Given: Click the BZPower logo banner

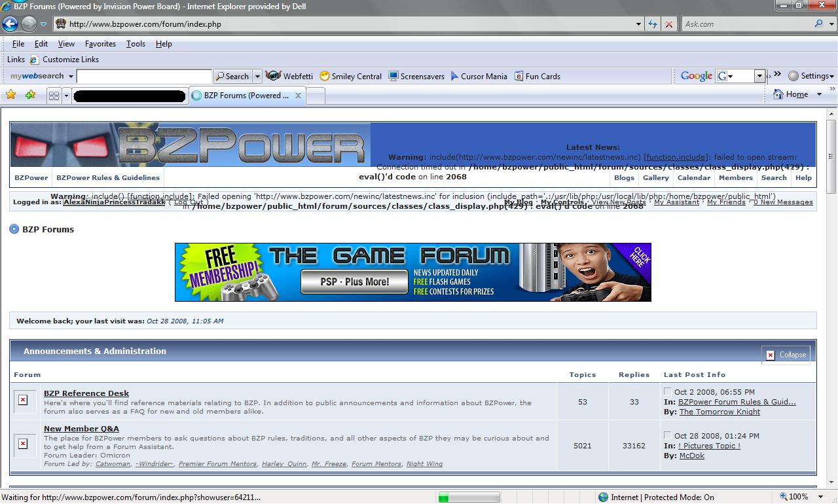Looking at the screenshot, I should (190, 145).
